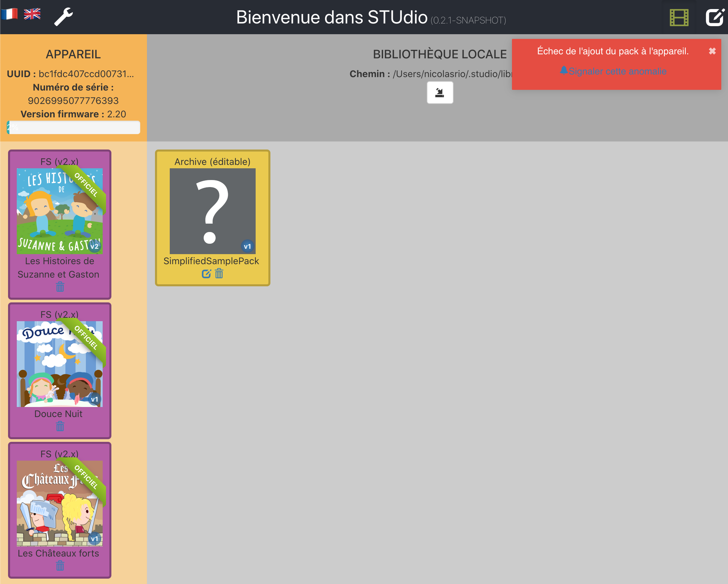Viewport: 728px width, 584px height.
Task: Click the truncated UUID text in APPAREIL panel
Action: (x=86, y=74)
